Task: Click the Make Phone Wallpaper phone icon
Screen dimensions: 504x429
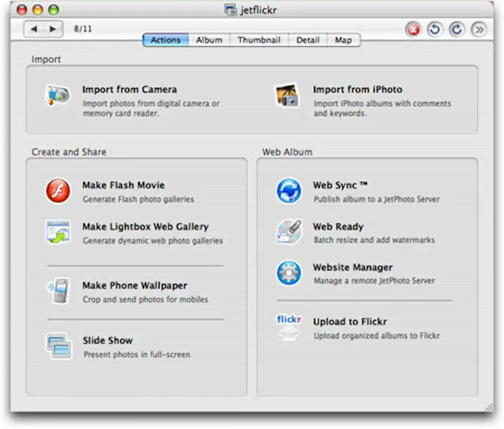Action: tap(58, 291)
